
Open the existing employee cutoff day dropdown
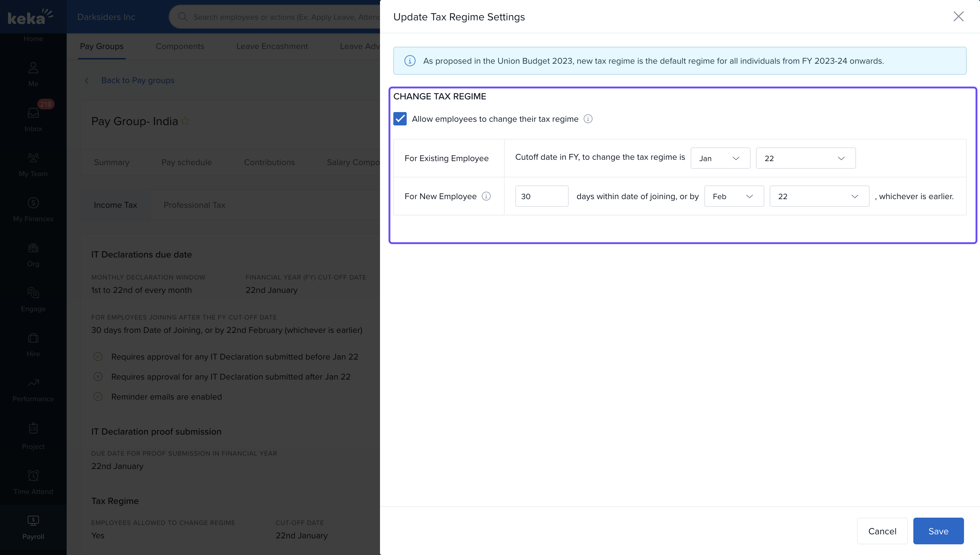(x=805, y=158)
